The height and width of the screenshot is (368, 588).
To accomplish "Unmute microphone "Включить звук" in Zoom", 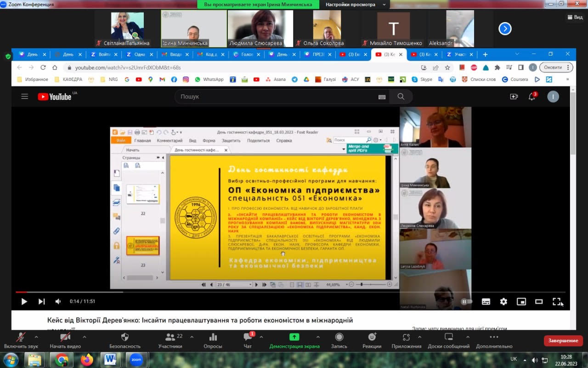I will pos(21,341).
